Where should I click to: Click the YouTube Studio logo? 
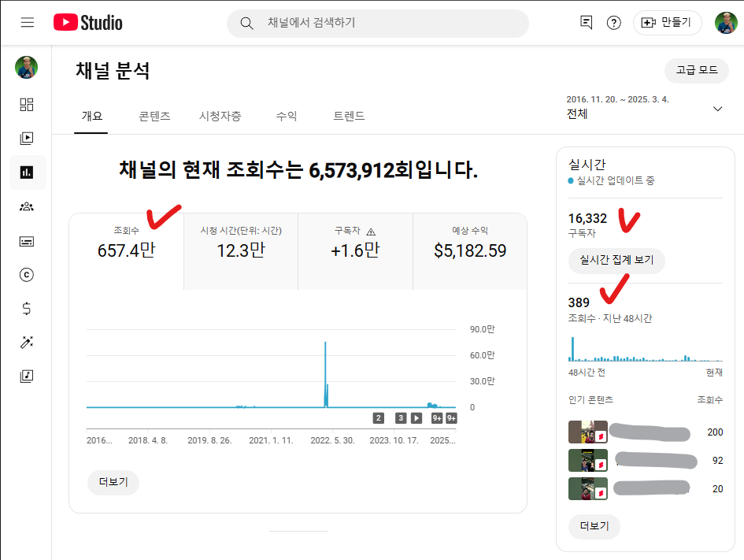pyautogui.click(x=87, y=22)
